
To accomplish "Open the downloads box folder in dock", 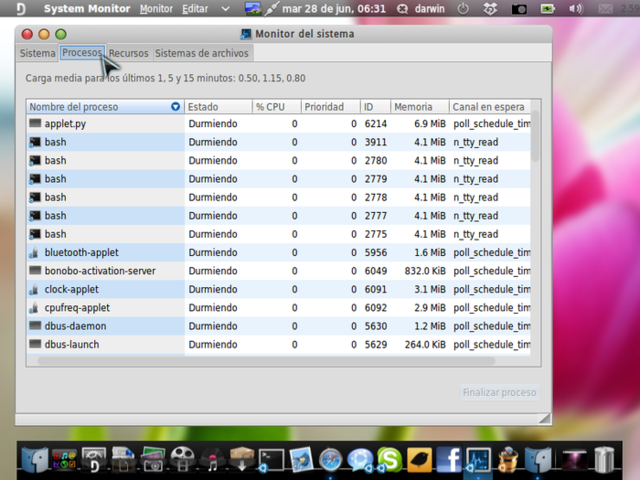I will pyautogui.click(x=242, y=459).
